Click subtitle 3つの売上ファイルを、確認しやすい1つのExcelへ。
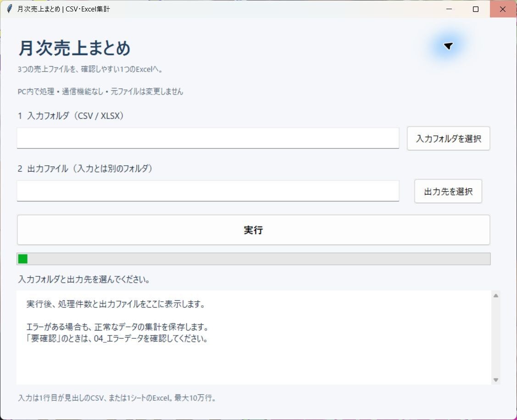The height and width of the screenshot is (420, 517). [x=90, y=69]
